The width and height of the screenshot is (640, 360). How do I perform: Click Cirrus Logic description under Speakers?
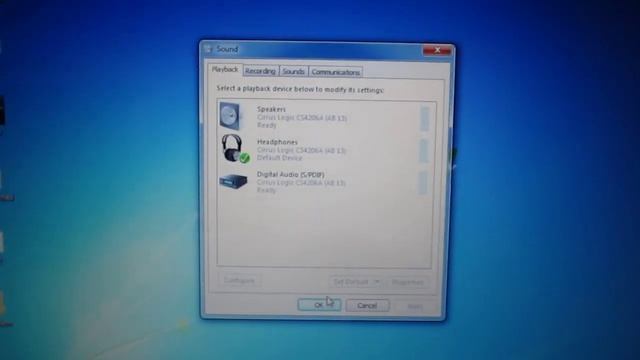(x=302, y=118)
